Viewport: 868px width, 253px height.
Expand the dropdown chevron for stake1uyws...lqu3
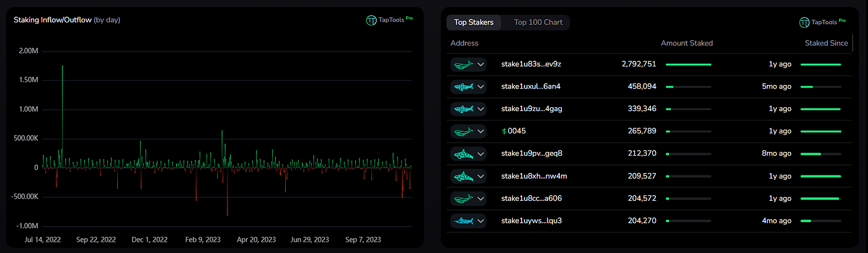pos(480,221)
